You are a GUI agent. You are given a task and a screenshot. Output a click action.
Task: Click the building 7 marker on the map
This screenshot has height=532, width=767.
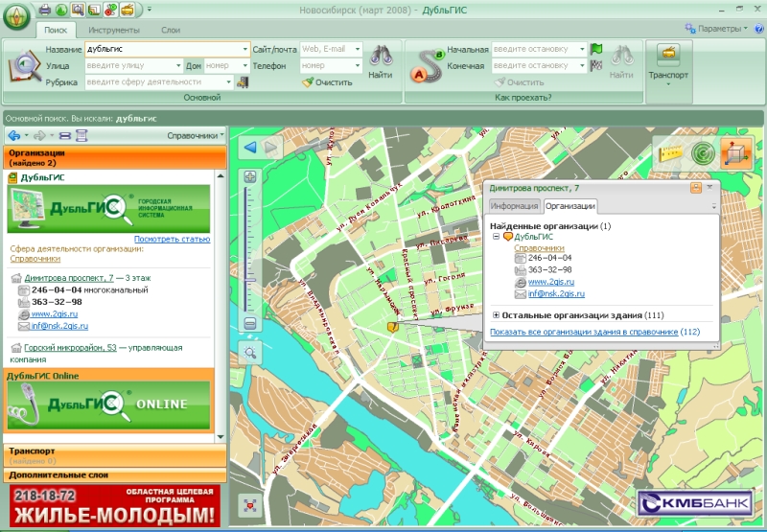click(393, 327)
